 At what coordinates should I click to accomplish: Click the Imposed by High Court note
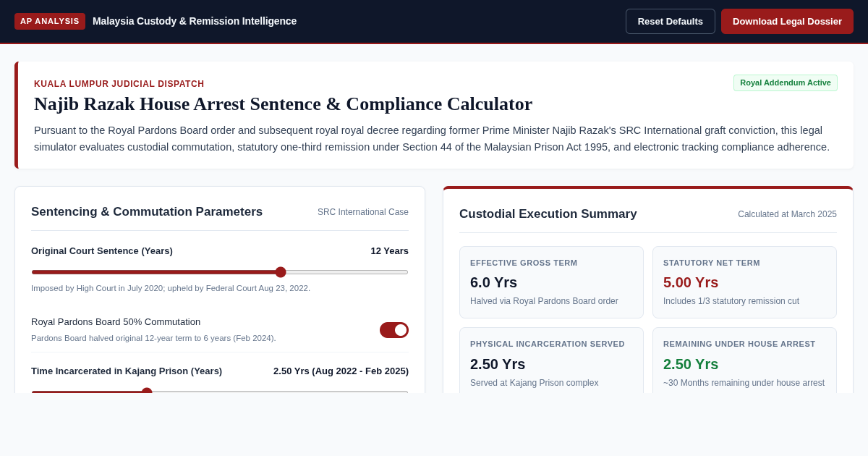pyautogui.click(x=171, y=288)
